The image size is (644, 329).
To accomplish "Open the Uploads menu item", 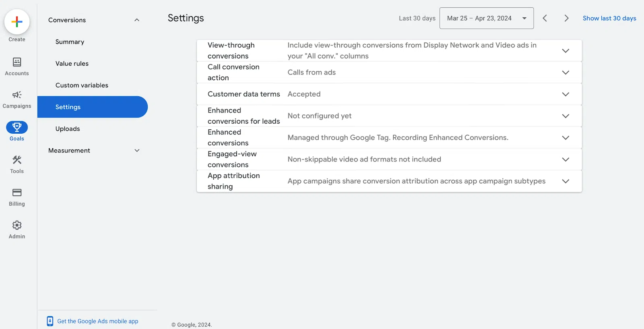I will click(68, 129).
